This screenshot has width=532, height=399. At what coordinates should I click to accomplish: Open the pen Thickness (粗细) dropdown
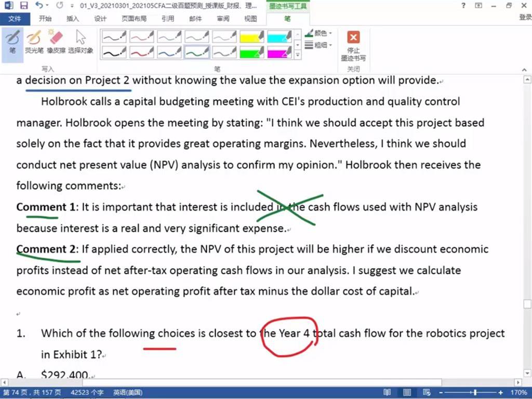tap(318, 45)
